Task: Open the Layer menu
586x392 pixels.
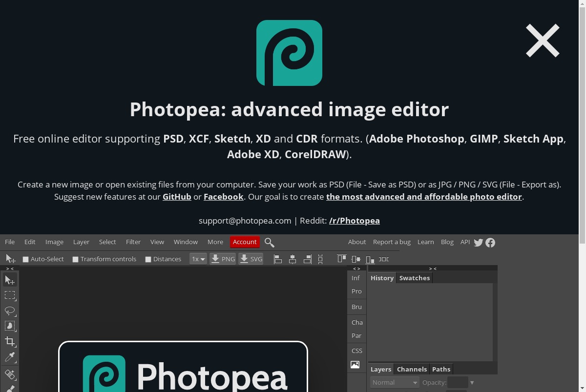Action: [81, 242]
